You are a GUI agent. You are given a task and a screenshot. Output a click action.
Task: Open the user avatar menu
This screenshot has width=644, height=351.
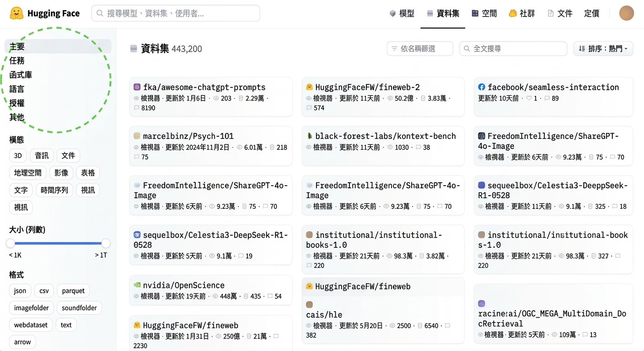click(627, 13)
